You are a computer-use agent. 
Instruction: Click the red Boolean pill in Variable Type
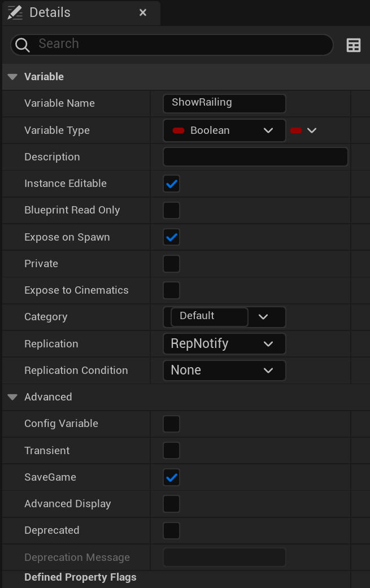pos(179,130)
